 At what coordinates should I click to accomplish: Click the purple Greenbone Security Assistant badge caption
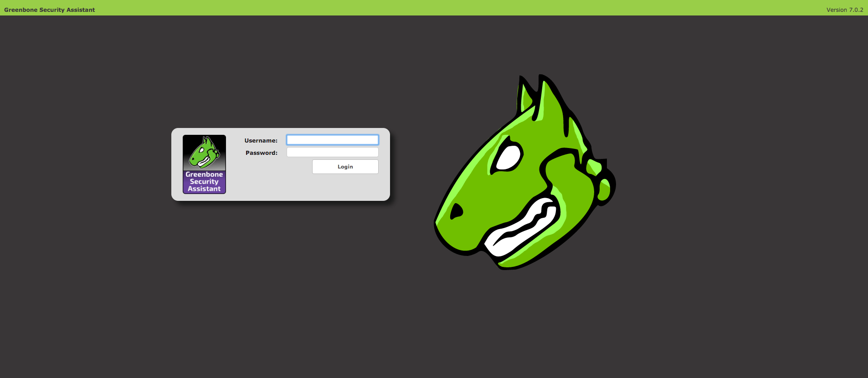pos(204,182)
